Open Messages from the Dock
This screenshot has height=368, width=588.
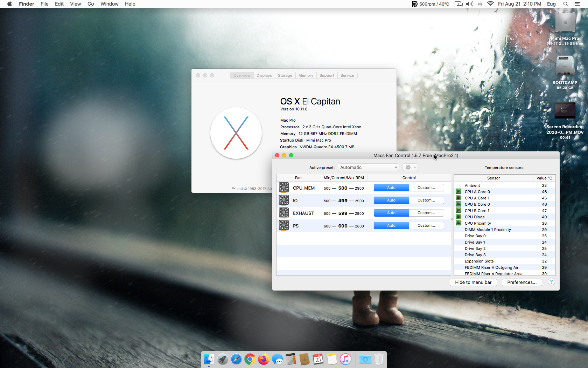[277, 359]
